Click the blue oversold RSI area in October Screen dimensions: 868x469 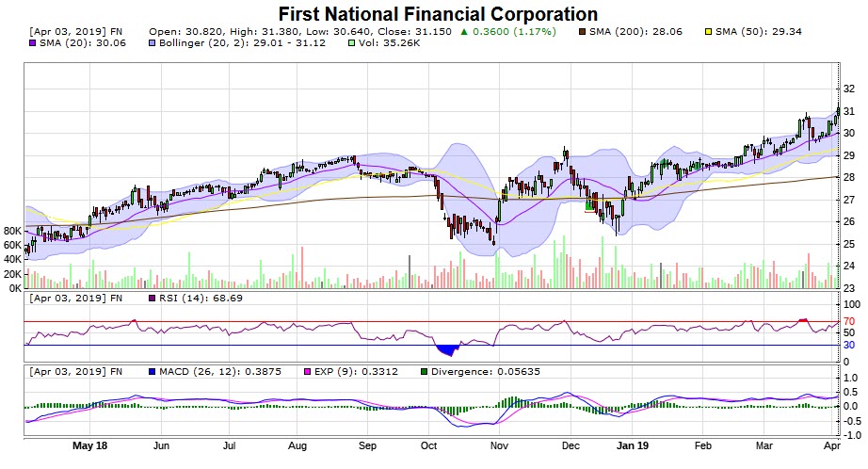[x=448, y=350]
